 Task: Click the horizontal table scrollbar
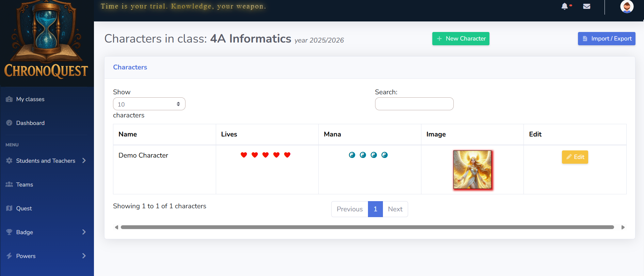point(367,227)
